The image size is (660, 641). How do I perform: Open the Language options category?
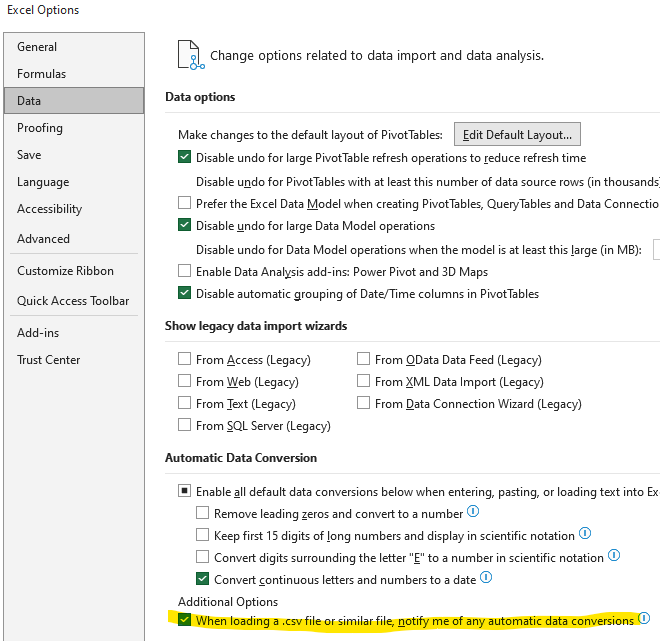coord(74,182)
